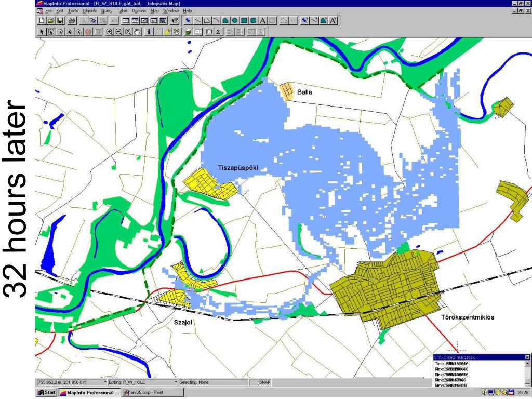Click the Ruler distance tool icon
This screenshot has width=532, height=399.
click(198, 32)
